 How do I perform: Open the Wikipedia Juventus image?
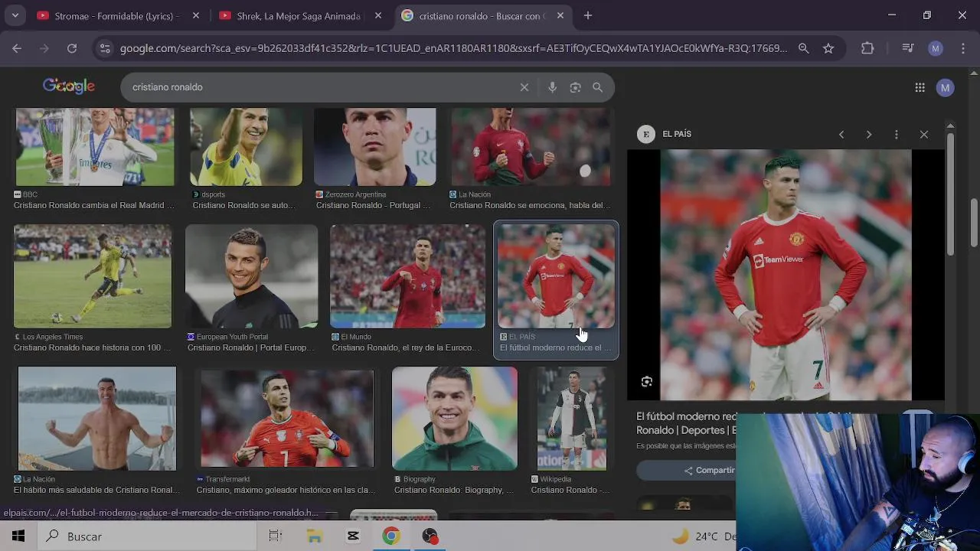click(x=572, y=419)
